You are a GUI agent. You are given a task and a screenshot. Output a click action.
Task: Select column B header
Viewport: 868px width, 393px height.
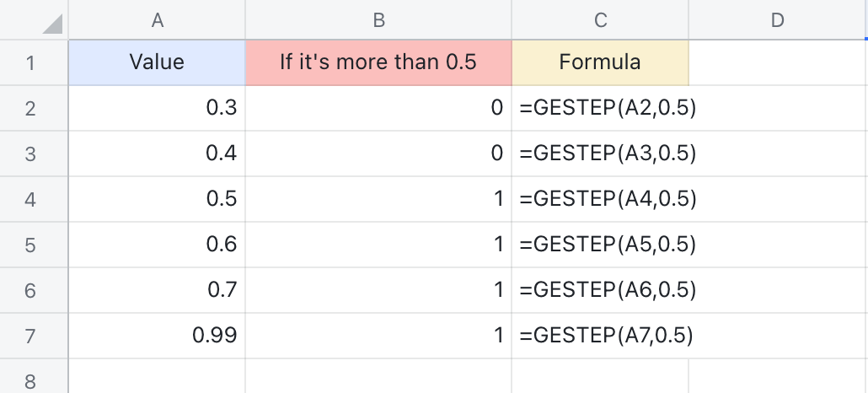(x=378, y=20)
